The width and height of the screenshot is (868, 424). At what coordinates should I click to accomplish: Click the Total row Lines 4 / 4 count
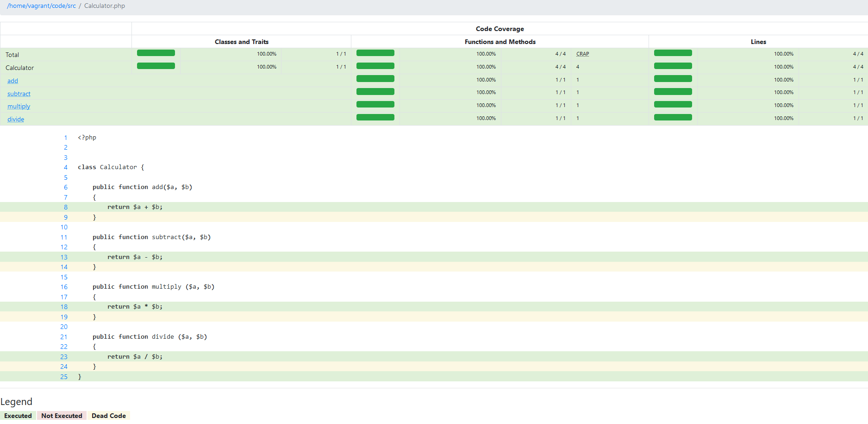pyautogui.click(x=858, y=54)
